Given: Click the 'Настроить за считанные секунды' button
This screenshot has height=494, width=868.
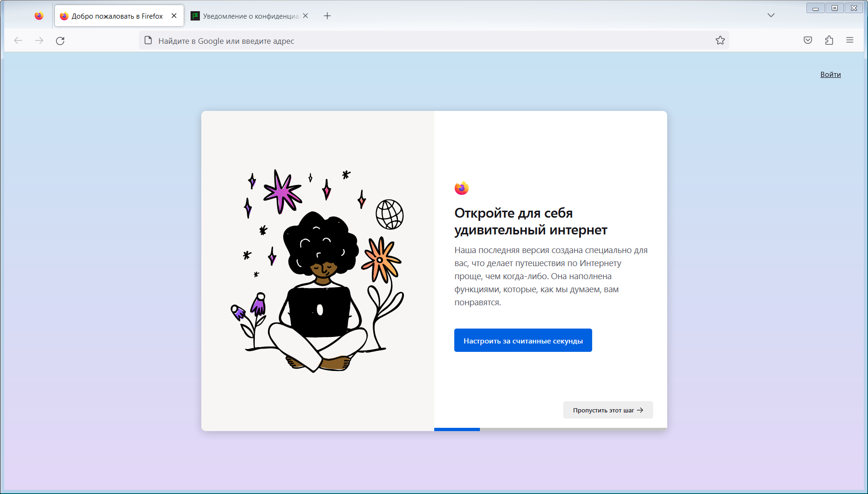Looking at the screenshot, I should (523, 340).
